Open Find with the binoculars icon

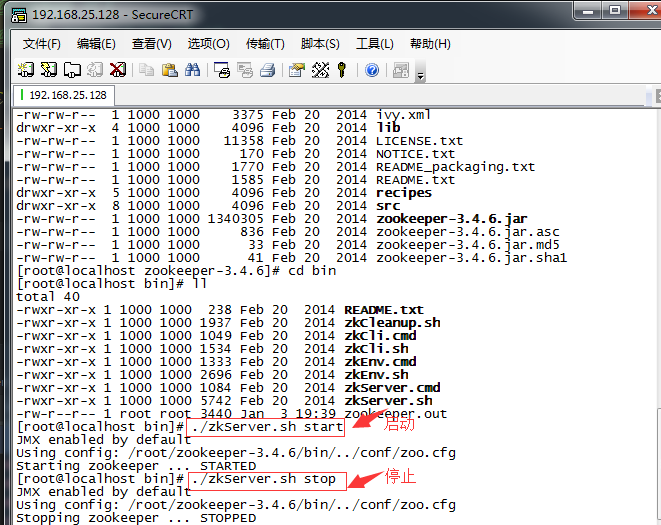click(x=192, y=70)
